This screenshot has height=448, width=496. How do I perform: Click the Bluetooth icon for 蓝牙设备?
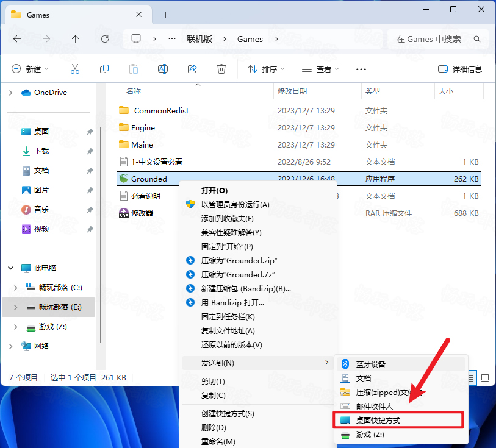(345, 364)
